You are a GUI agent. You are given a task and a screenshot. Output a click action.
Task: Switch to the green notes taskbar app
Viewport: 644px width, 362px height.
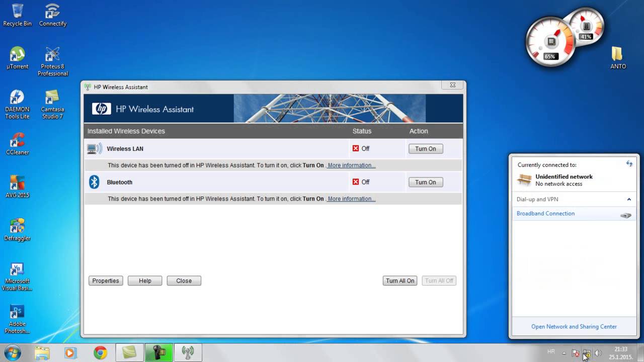click(x=129, y=353)
